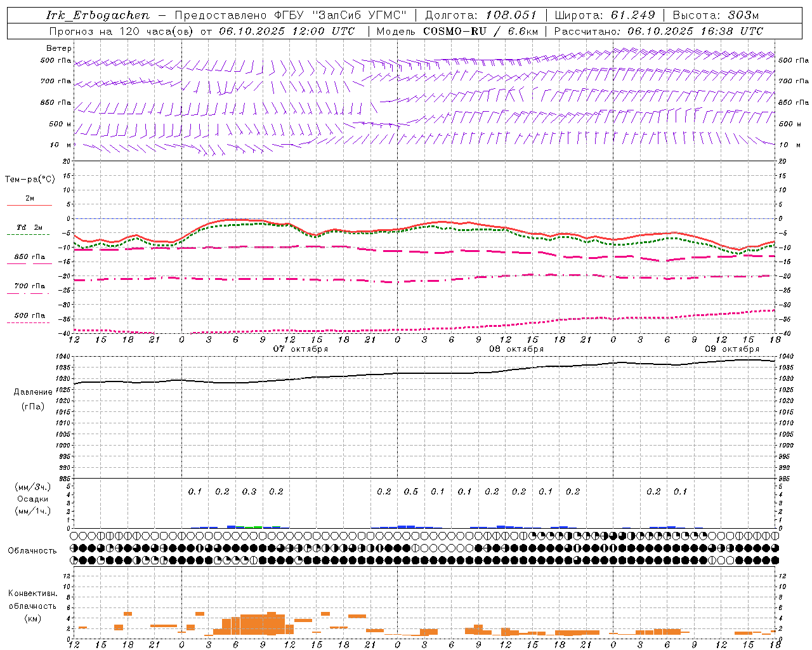Click the Тем-ра(°C) temperature panel label

pos(30,180)
